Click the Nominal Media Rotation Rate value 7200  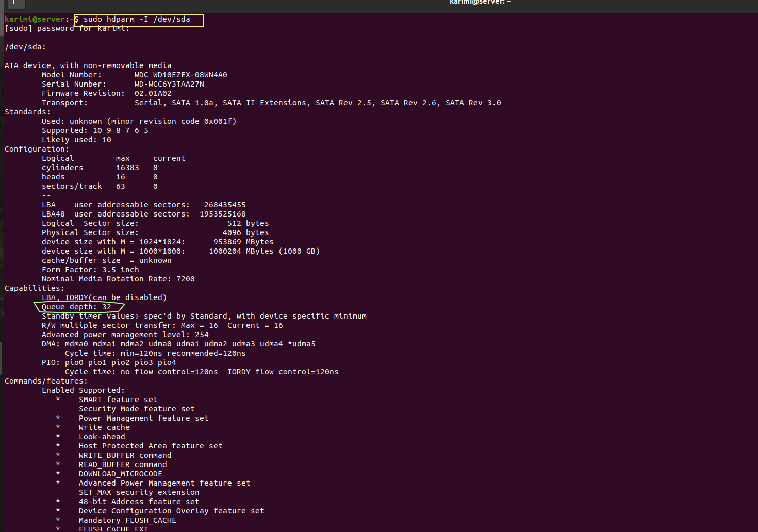tap(186, 279)
